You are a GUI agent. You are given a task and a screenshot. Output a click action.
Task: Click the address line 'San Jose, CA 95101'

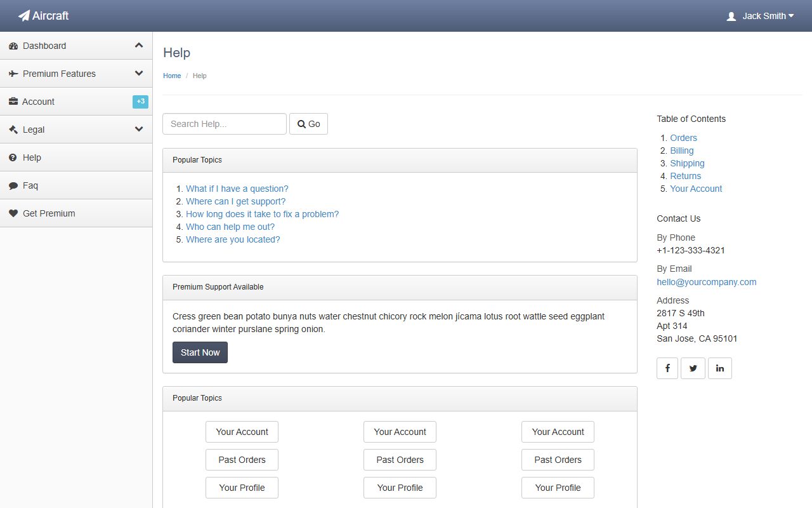(x=697, y=338)
